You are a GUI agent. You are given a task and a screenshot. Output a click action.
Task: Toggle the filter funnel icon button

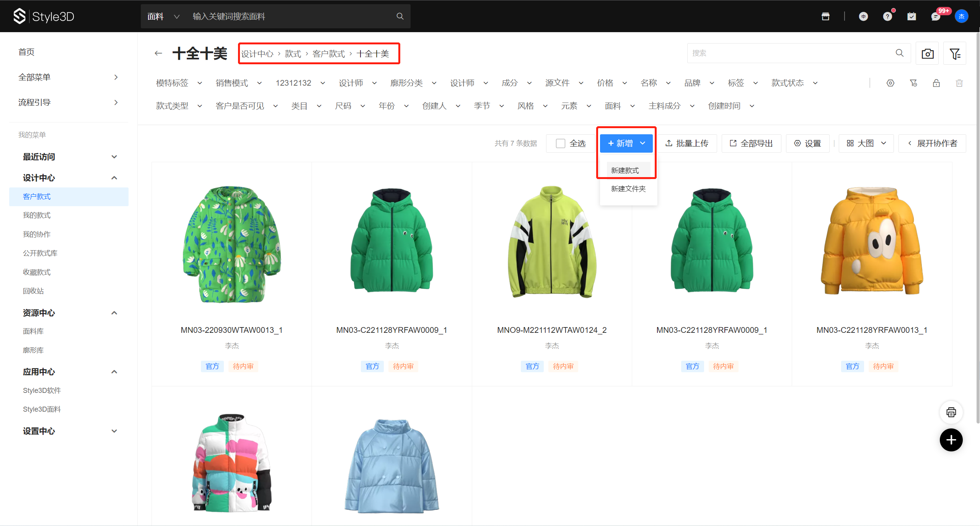pos(955,53)
